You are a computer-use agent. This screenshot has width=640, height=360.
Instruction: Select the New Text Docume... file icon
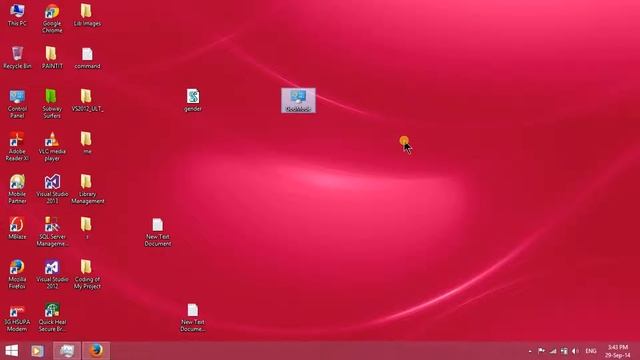point(193,318)
